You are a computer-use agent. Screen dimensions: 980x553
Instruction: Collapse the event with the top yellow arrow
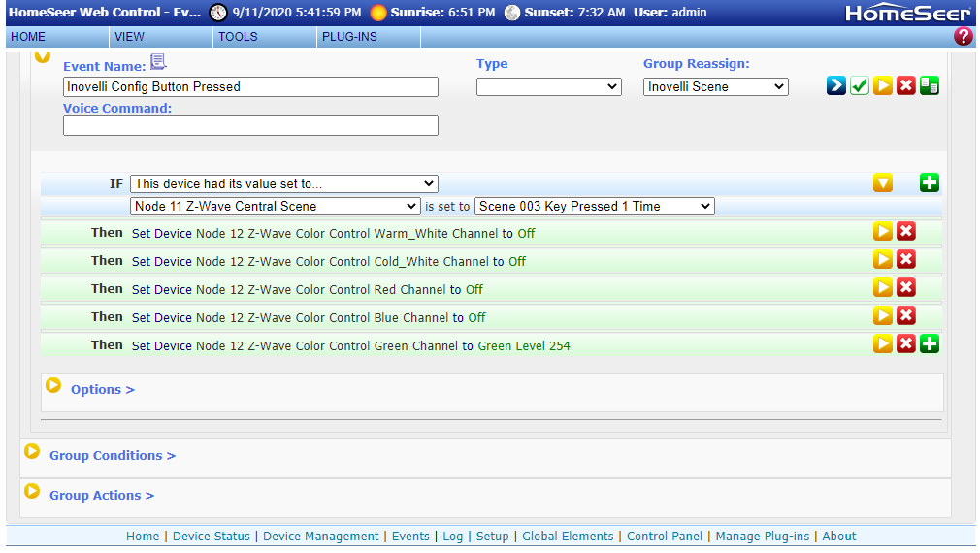43,57
